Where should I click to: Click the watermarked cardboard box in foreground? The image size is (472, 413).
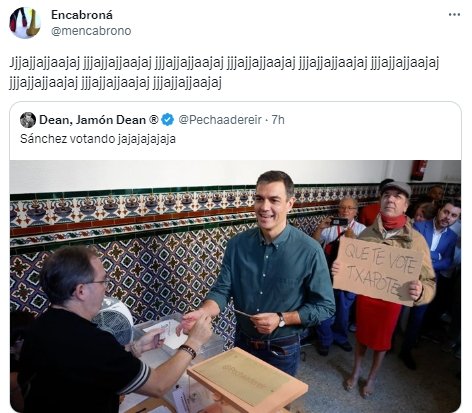(247, 377)
